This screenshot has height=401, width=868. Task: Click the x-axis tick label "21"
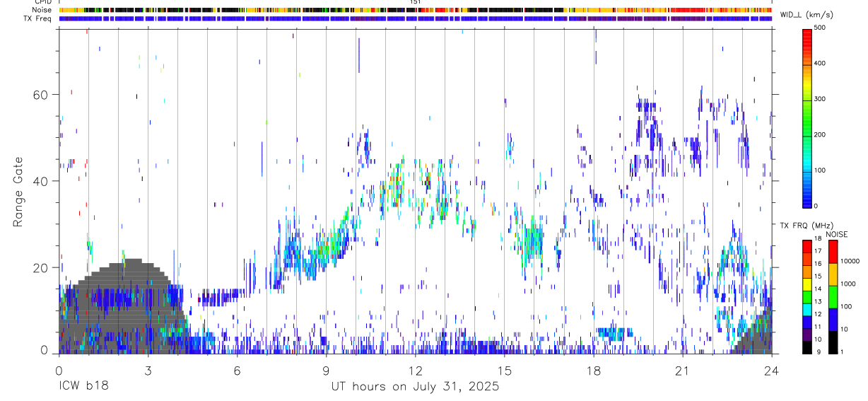(683, 370)
